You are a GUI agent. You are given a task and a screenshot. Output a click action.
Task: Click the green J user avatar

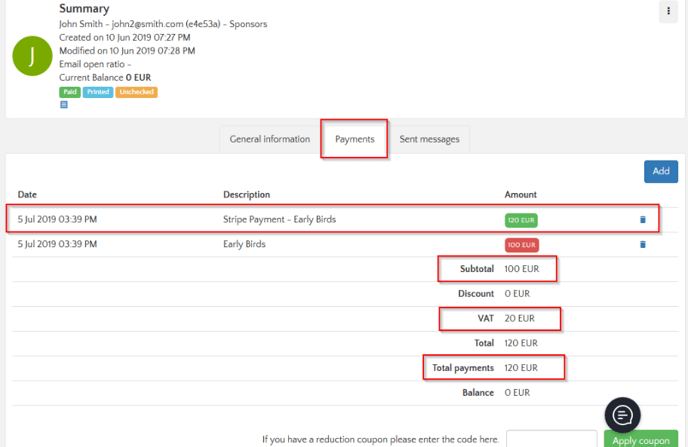coord(32,56)
